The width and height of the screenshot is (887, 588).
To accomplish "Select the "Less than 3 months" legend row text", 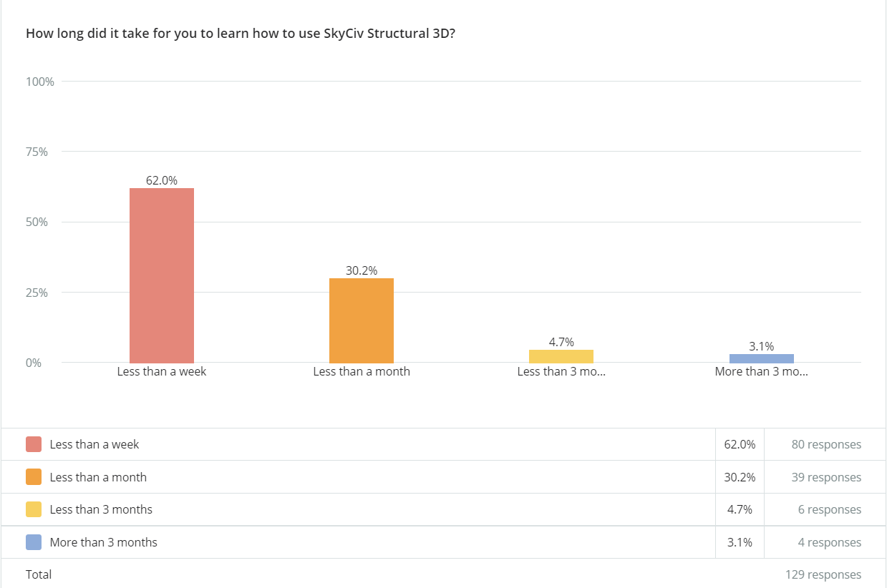I will (x=101, y=509).
